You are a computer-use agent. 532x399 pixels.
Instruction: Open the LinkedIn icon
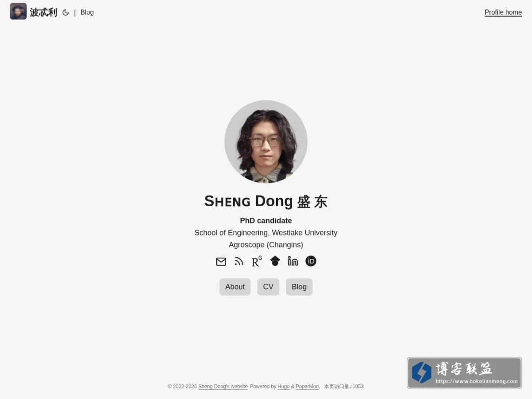point(293,261)
